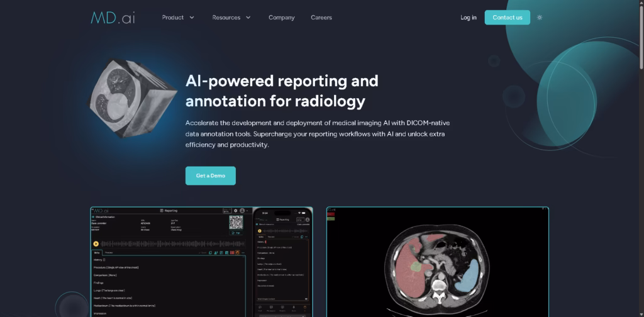
Task: Click the orange icon in the phone's bottom bar
Action: (x=305, y=307)
